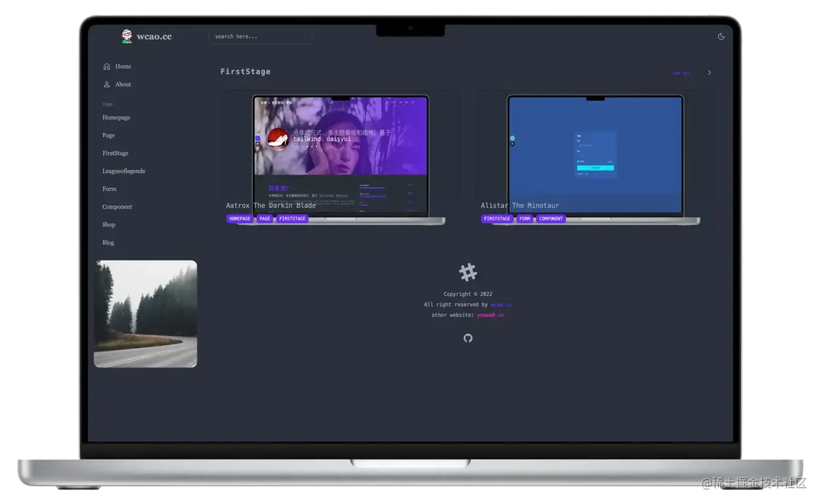Click the 'see all' link
821x504 pixels.
[x=682, y=73]
